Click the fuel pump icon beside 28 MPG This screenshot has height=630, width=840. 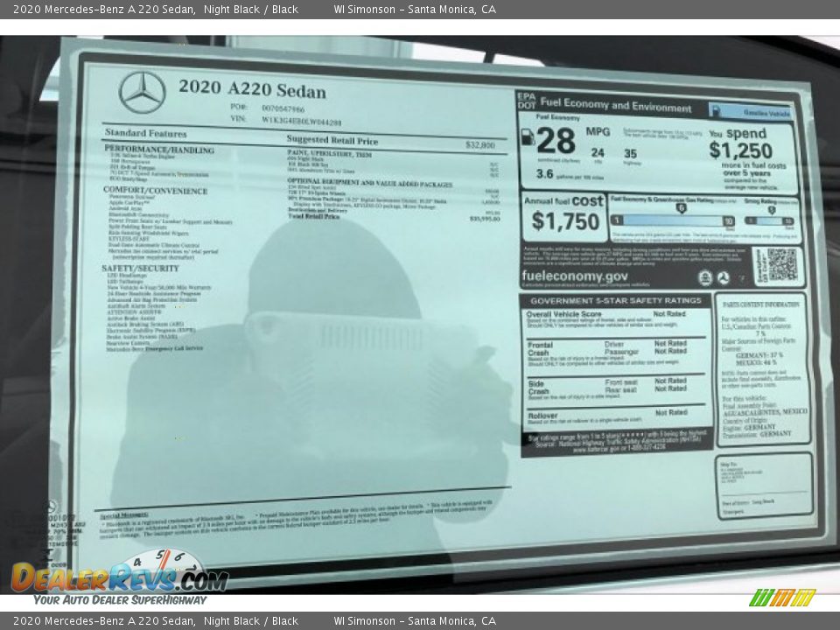point(528,137)
